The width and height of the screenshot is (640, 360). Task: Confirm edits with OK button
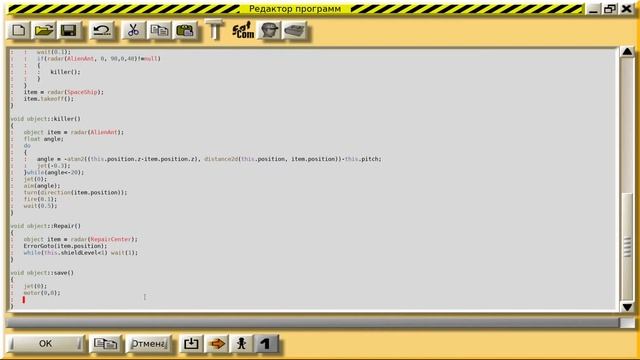pyautogui.click(x=45, y=344)
